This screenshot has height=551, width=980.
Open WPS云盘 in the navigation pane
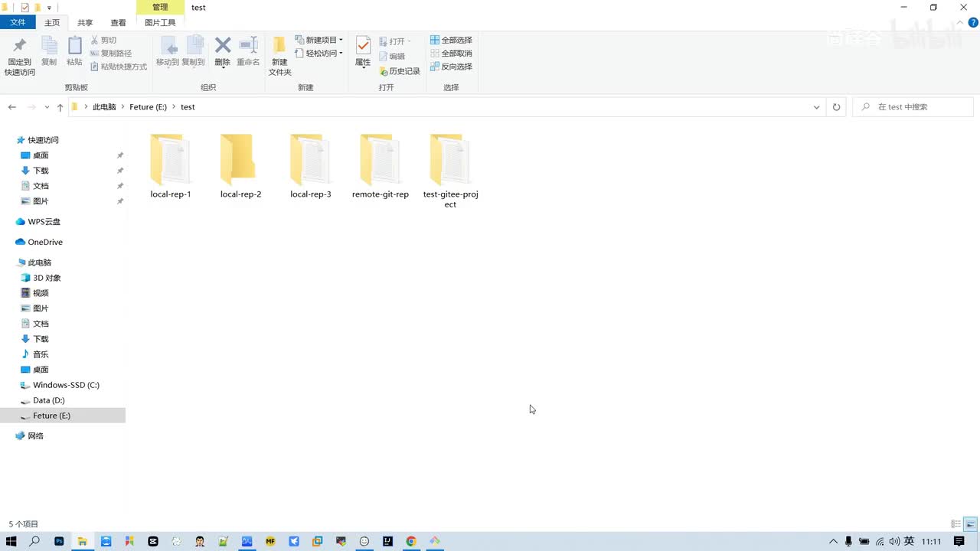pyautogui.click(x=44, y=222)
